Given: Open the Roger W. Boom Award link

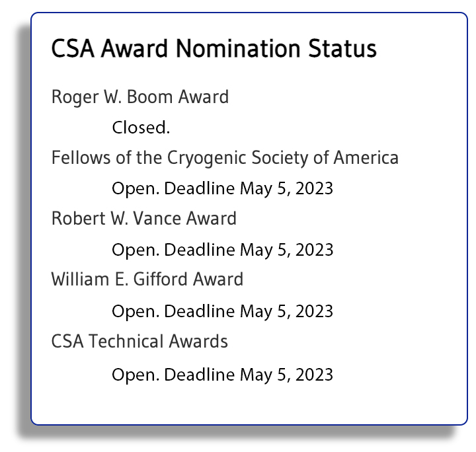Looking at the screenshot, I should tap(140, 97).
